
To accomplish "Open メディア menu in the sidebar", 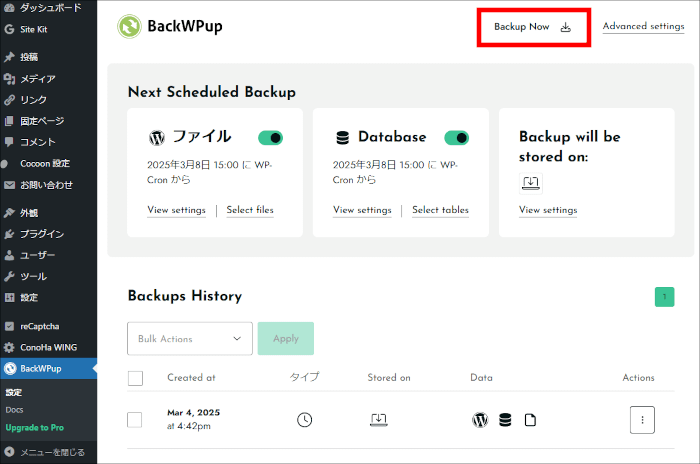I will (x=48, y=79).
